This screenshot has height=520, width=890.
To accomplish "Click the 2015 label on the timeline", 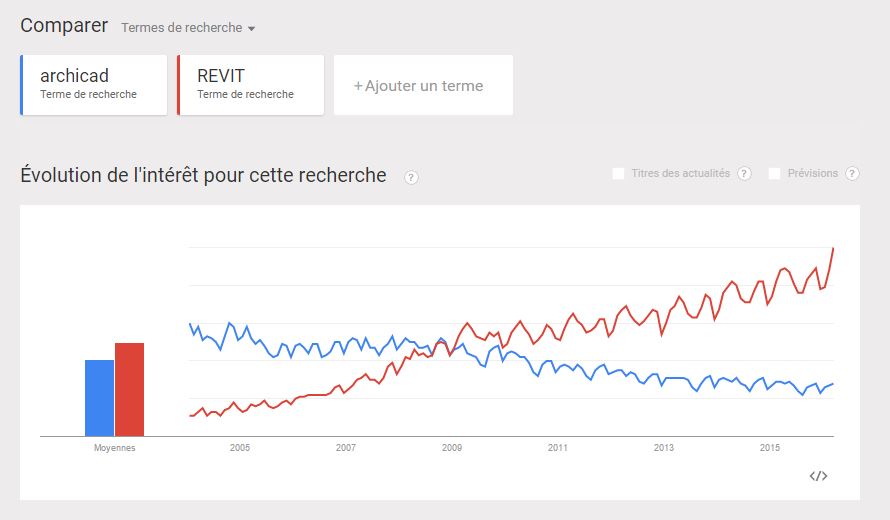I will point(770,448).
